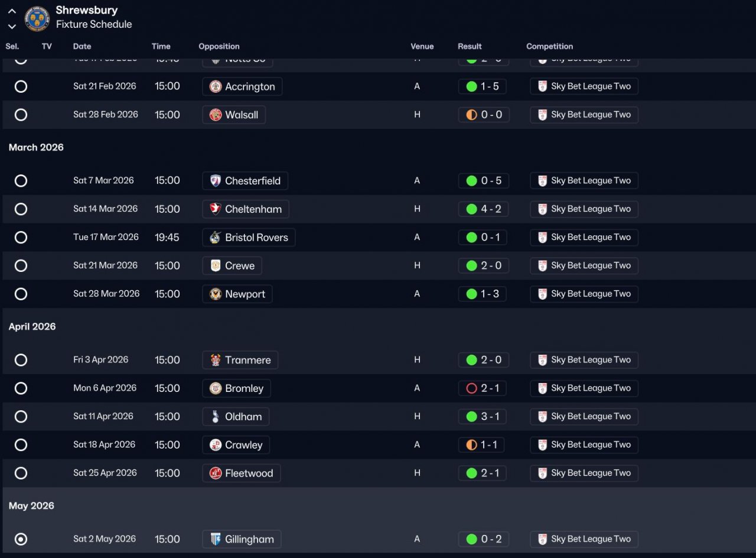Sort fixtures by the Date column header
This screenshot has width=756, height=558.
point(82,46)
